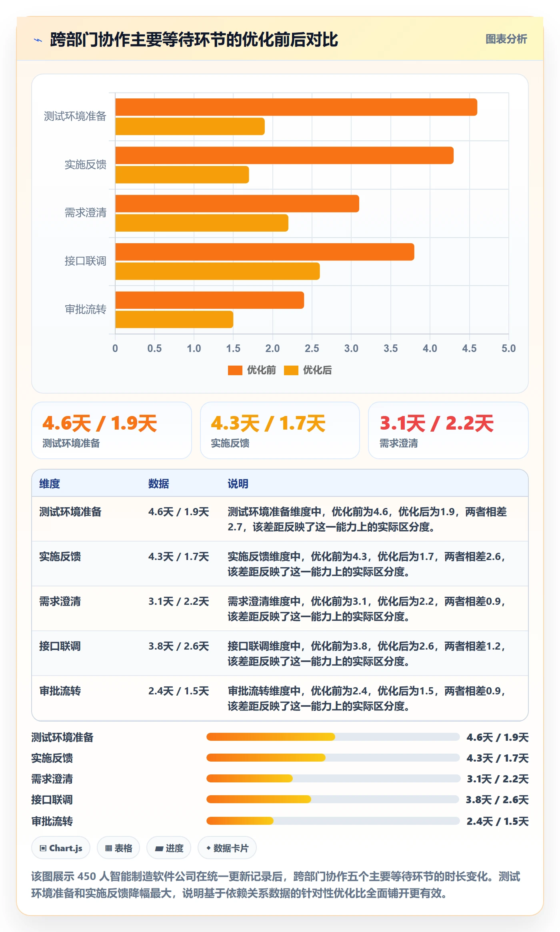560x932 pixels.
Task: Click the 实施反馈 progress bar
Action: tap(333, 758)
